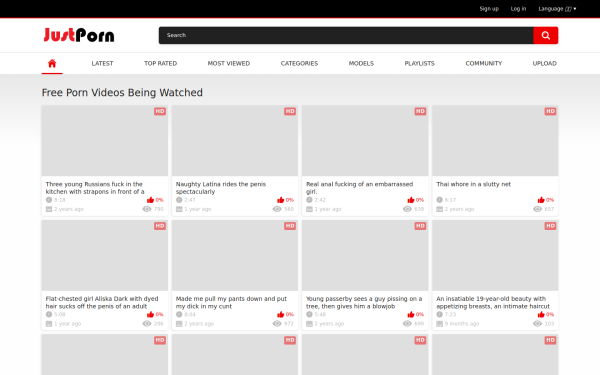Open the thumbnail of the 7:23 video
This screenshot has height=375, width=600.
[x=495, y=255]
